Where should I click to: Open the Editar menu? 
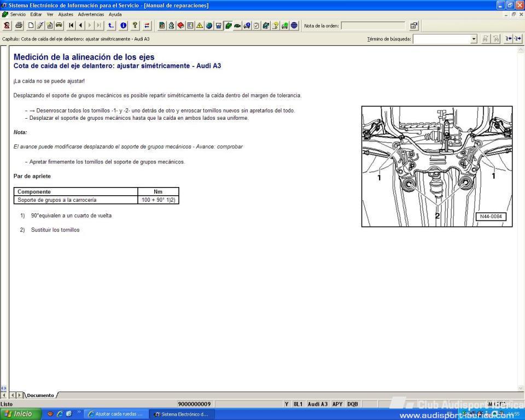(x=36, y=14)
